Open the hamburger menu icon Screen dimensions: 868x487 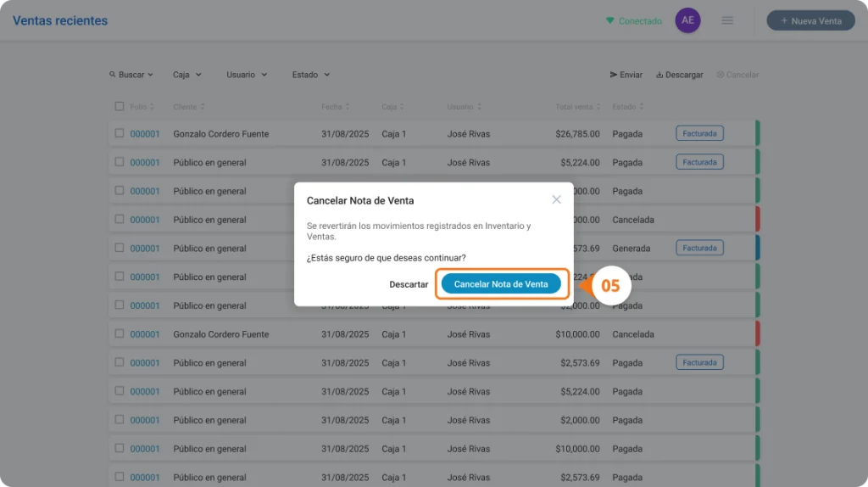pyautogui.click(x=726, y=20)
